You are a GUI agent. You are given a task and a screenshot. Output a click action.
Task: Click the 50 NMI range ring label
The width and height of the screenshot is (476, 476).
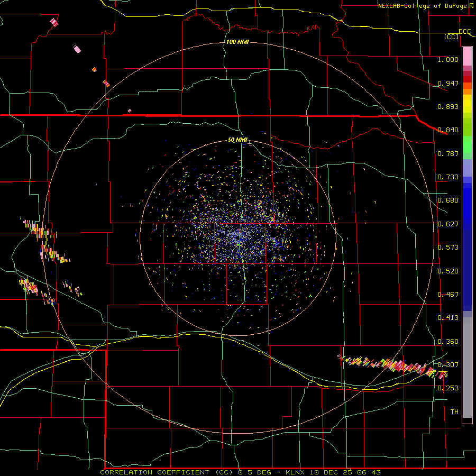[x=238, y=140]
